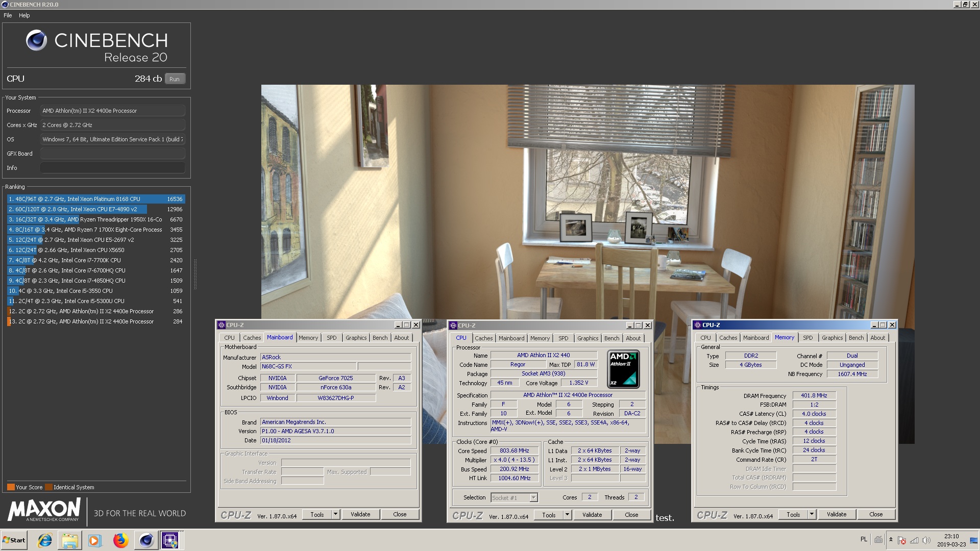Screen dimensions: 980x551
Task: Open Memory tab in middle CPU-Z window
Action: (x=540, y=338)
